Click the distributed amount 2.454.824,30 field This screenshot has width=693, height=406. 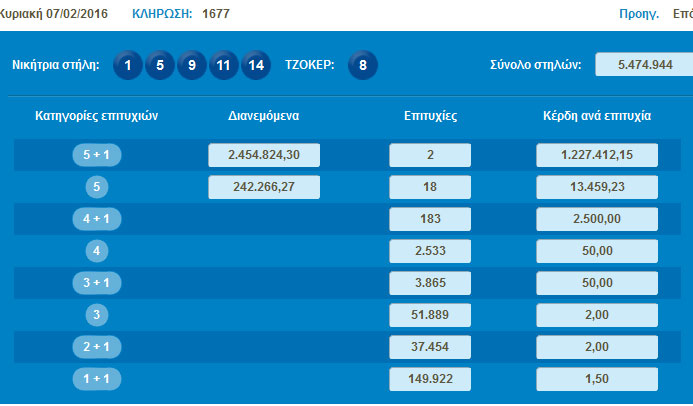264,155
